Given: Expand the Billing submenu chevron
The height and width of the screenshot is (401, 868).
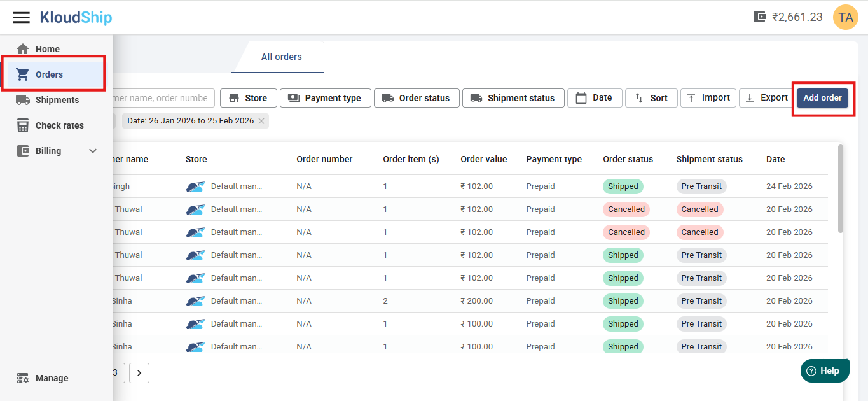Looking at the screenshot, I should (93, 151).
